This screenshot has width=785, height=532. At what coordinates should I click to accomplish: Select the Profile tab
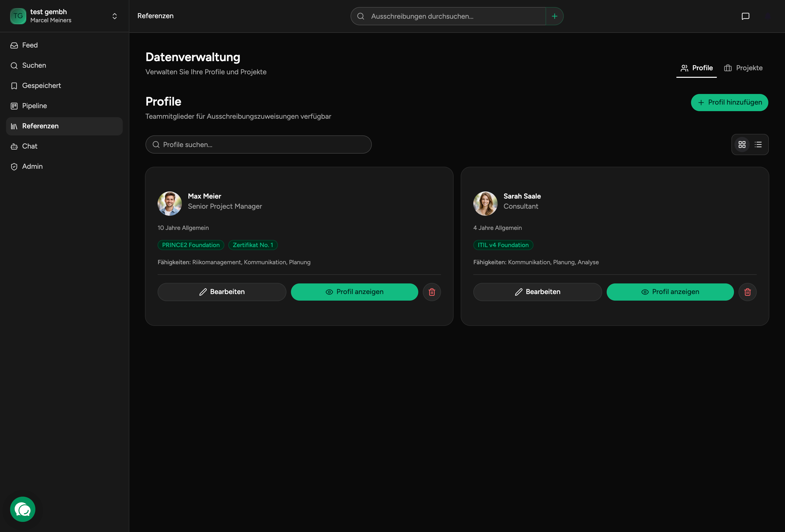697,68
